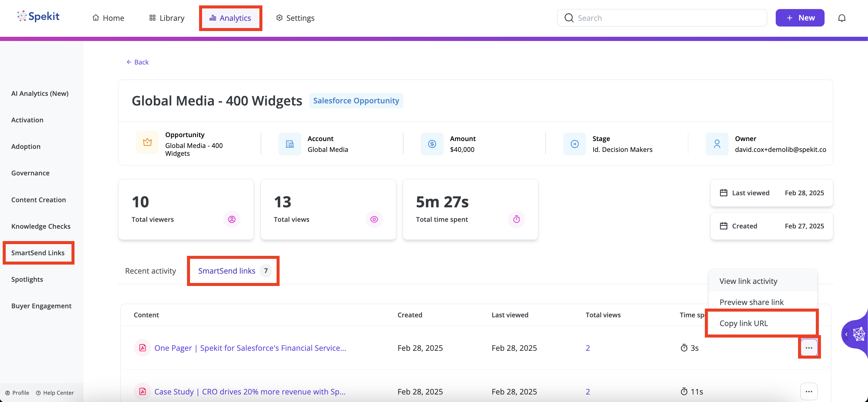Screen dimensions: 868x402
Task: Select Adoption in the sidebar
Action: click(26, 146)
